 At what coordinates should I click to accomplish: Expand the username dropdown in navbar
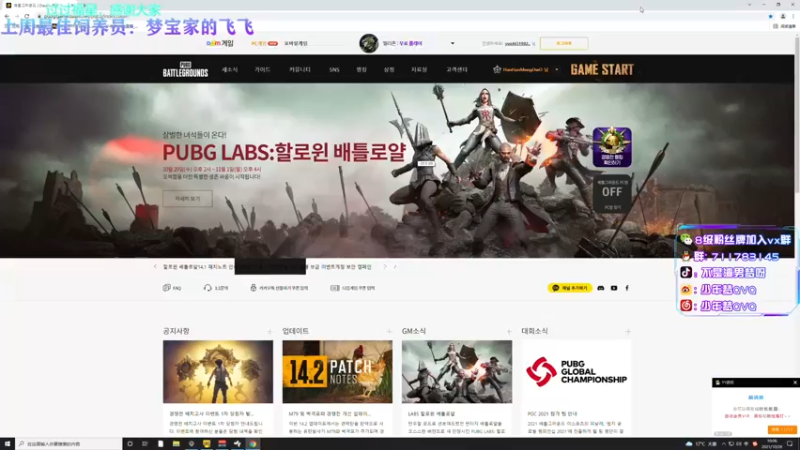557,69
